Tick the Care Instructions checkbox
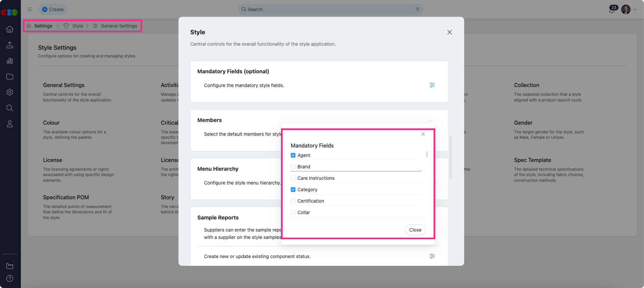This screenshot has height=288, width=644. coord(293,178)
